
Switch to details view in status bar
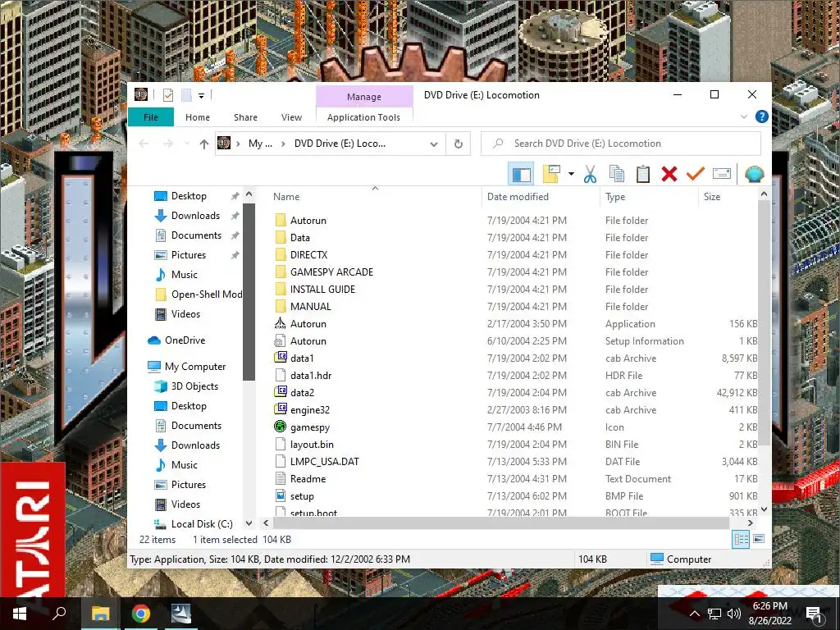click(742, 539)
